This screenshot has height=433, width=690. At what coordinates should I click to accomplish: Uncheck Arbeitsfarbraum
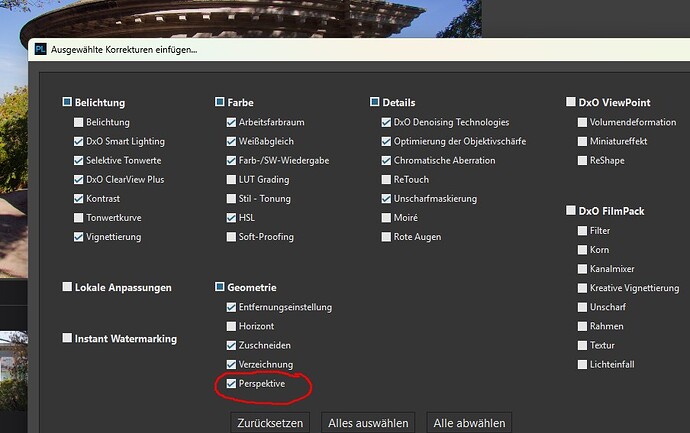point(231,122)
